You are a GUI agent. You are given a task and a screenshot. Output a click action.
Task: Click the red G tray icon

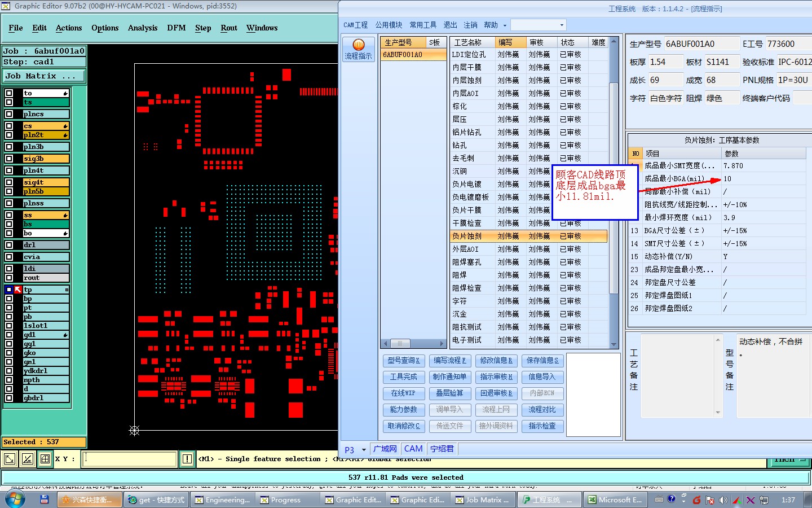(696, 500)
